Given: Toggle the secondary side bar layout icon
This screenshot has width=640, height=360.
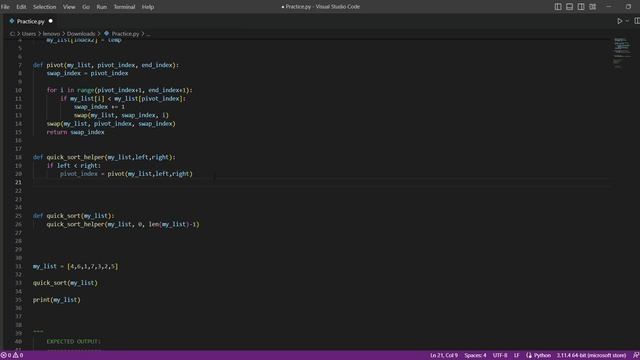Looking at the screenshot, I should [x=581, y=7].
